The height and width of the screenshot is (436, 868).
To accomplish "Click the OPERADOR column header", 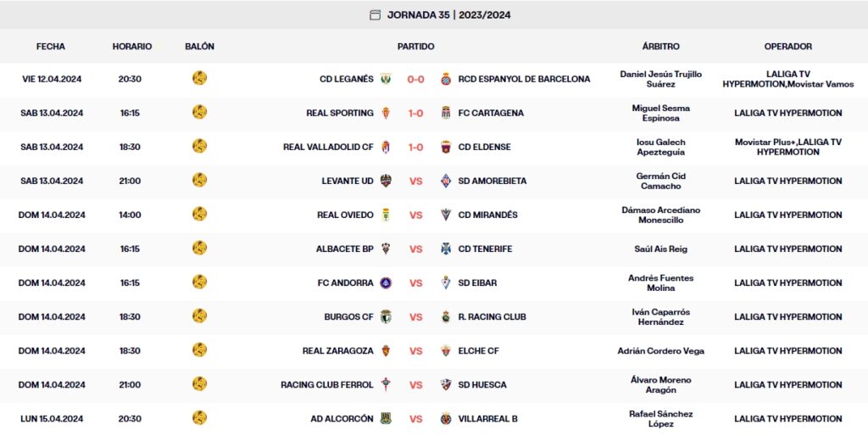I will (x=787, y=47).
